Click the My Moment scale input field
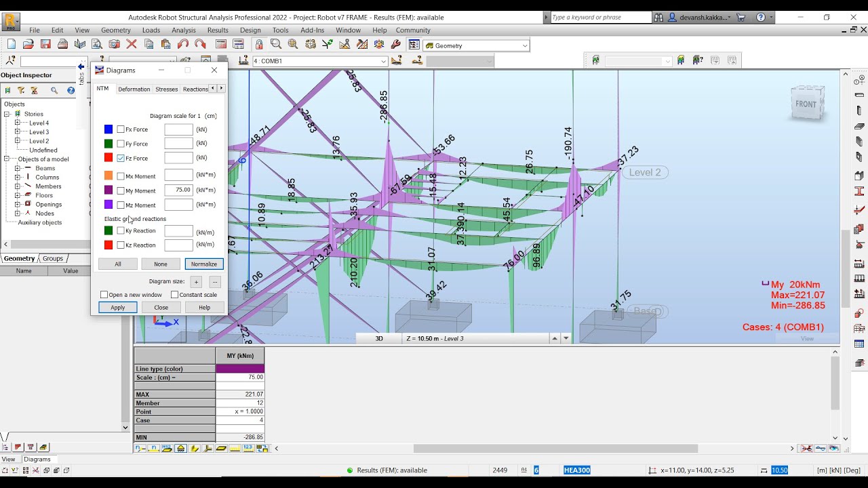The image size is (868, 488). 179,190
